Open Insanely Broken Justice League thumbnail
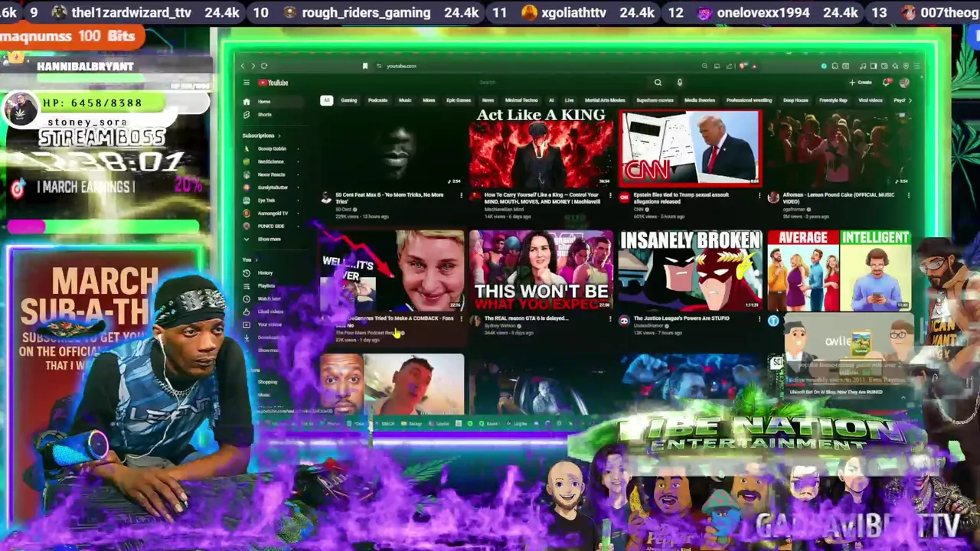Screen dimensions: 980x551 tap(691, 271)
